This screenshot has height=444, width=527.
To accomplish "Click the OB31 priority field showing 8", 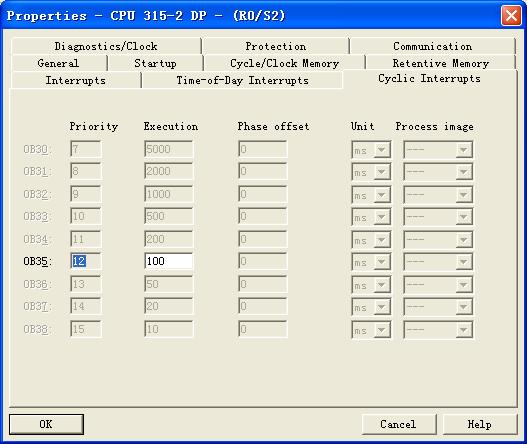I will pyautogui.click(x=85, y=171).
